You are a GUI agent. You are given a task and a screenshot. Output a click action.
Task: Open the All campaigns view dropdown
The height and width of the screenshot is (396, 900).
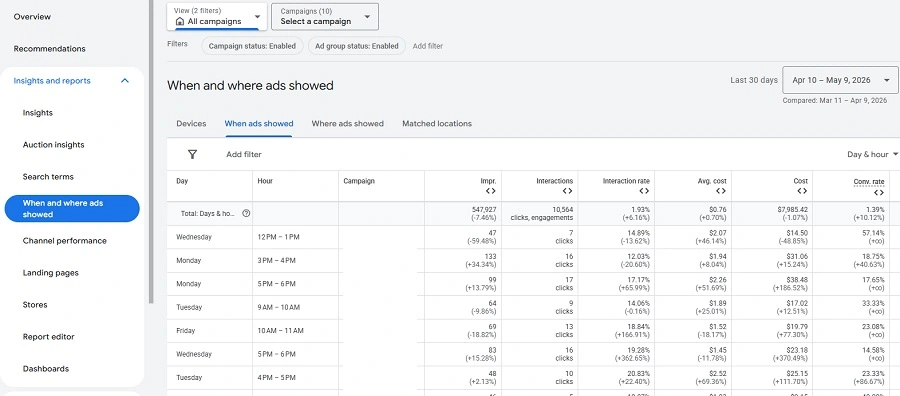[217, 17]
